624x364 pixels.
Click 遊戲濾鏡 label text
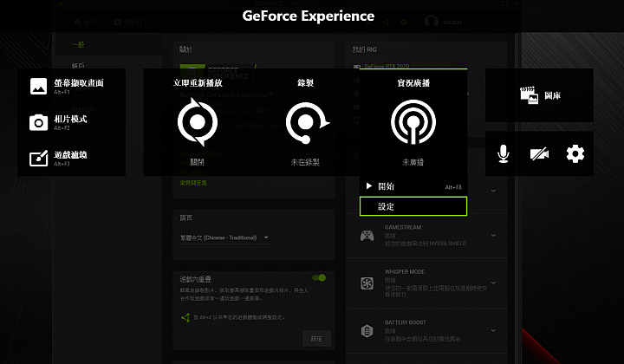point(70,155)
